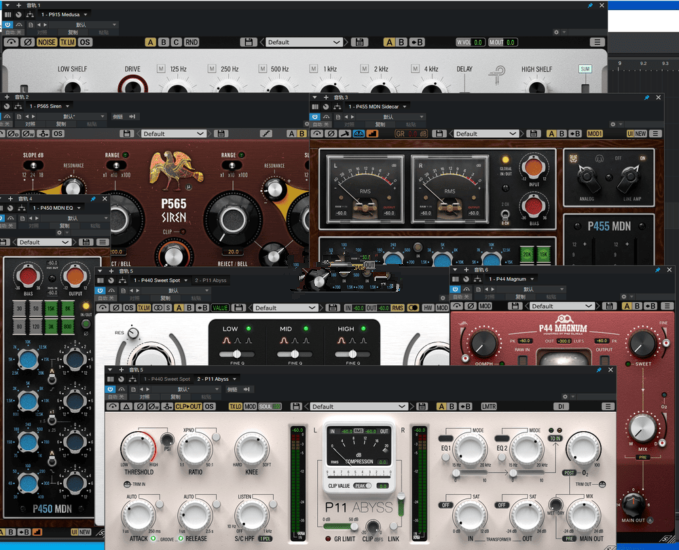Open hamburger menu in Medusa window
Viewport: 679px width, 550px height.
[597, 42]
